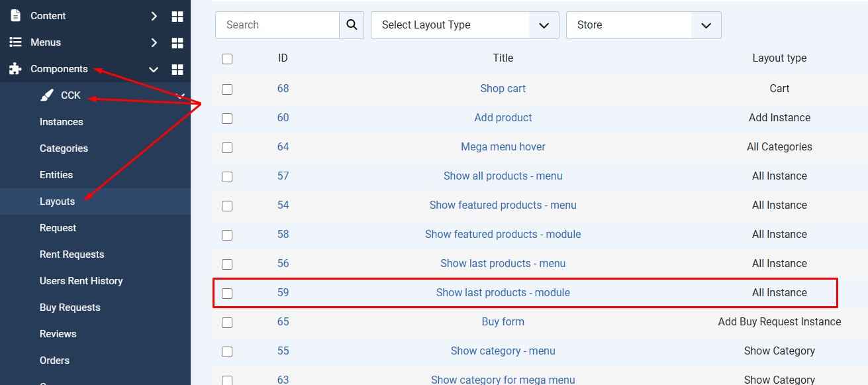Sort the table by ID column header
Viewport: 868px width, 385px height.
point(283,58)
